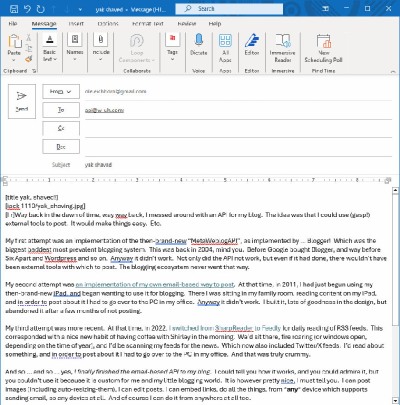Click the 'yak_shaving.jpg' text line
This screenshot has width=400, height=405.
(45, 206)
